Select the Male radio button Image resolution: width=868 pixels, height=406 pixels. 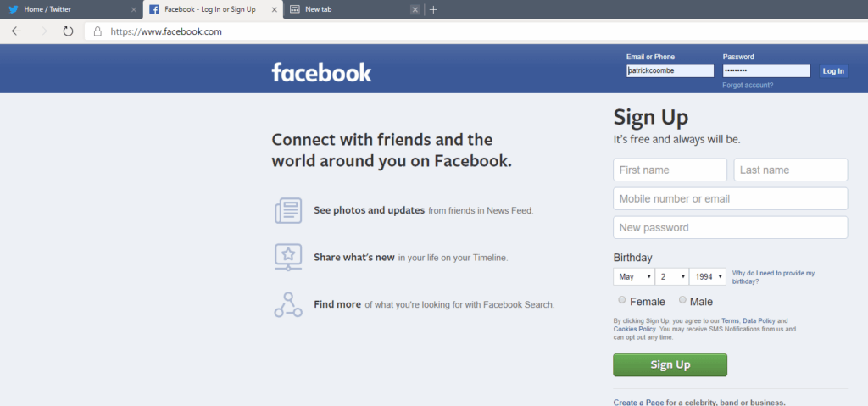click(x=682, y=300)
